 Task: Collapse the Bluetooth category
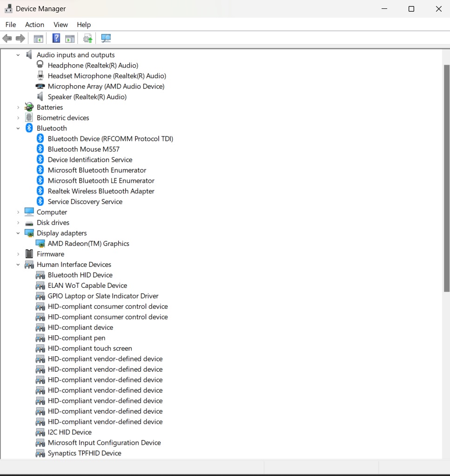pyautogui.click(x=18, y=128)
